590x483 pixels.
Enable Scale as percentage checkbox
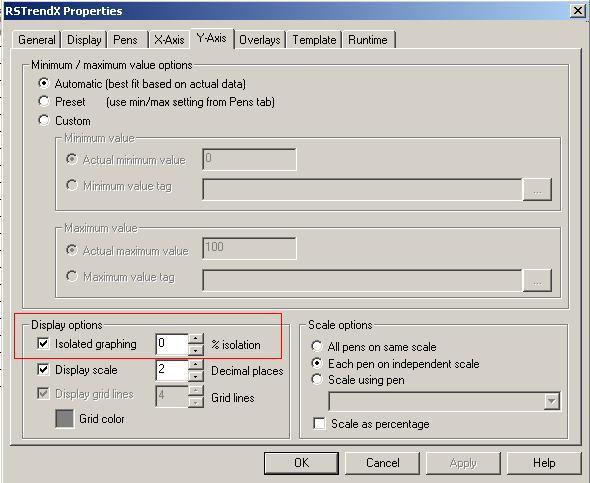coord(319,424)
